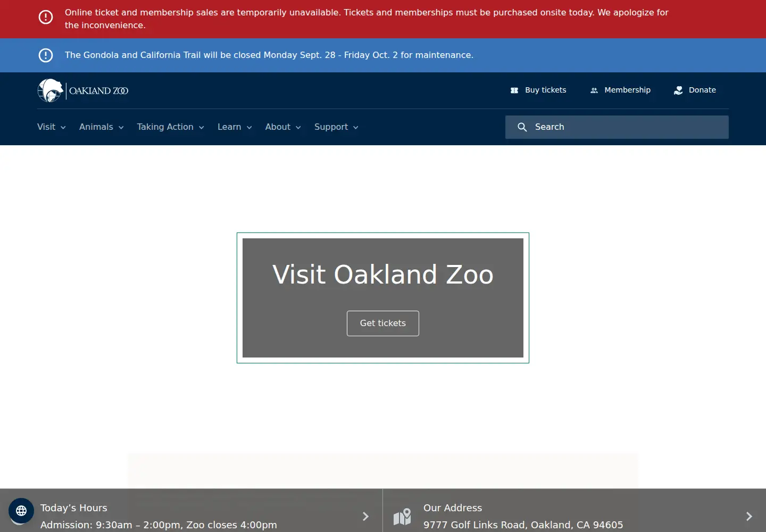Click the people icon beside Membership

[594, 90]
